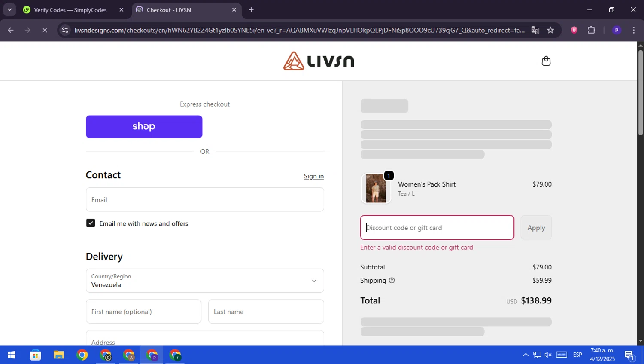Open Chrome three-dot menu
The height and width of the screenshot is (364, 644).
634,30
